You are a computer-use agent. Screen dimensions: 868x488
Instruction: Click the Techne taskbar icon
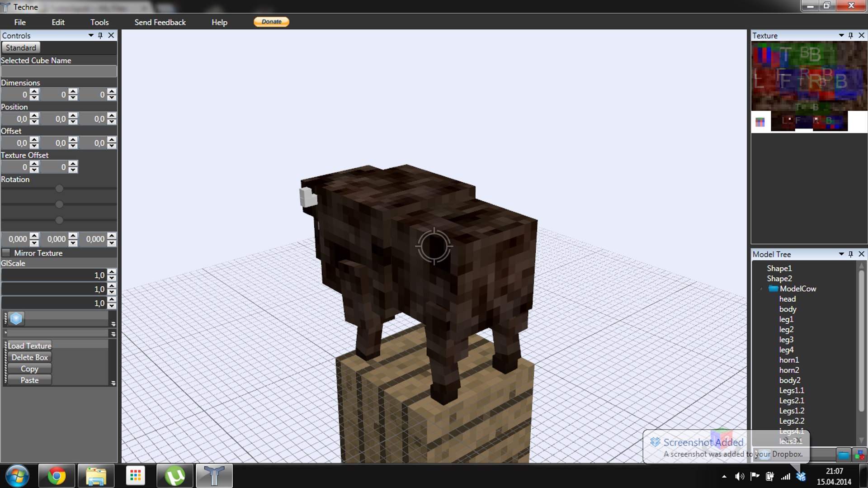(214, 476)
